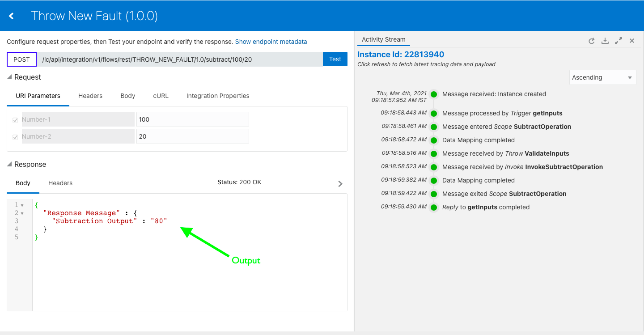Fold JSON at line 1 arrow
The height and width of the screenshot is (335, 644).
click(22, 205)
